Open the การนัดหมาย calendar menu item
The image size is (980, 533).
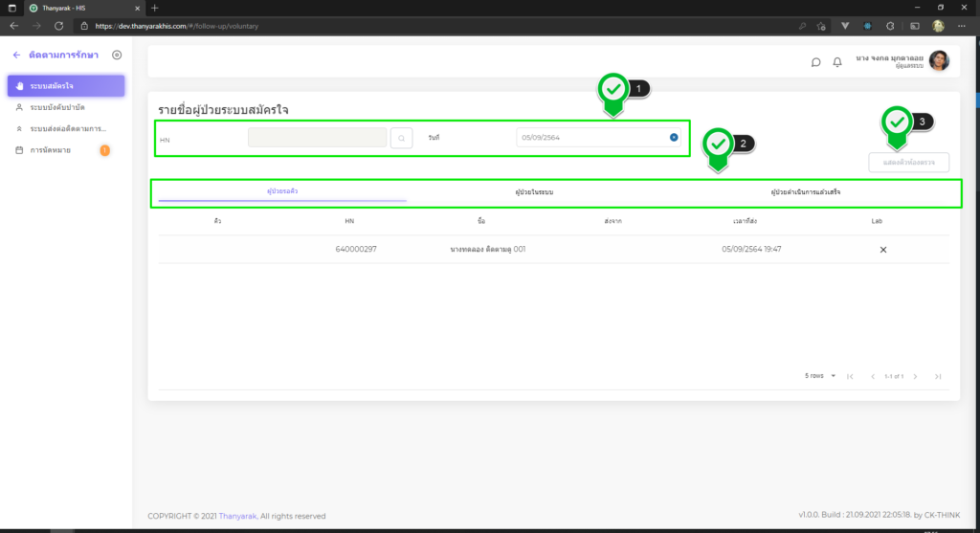tap(50, 150)
